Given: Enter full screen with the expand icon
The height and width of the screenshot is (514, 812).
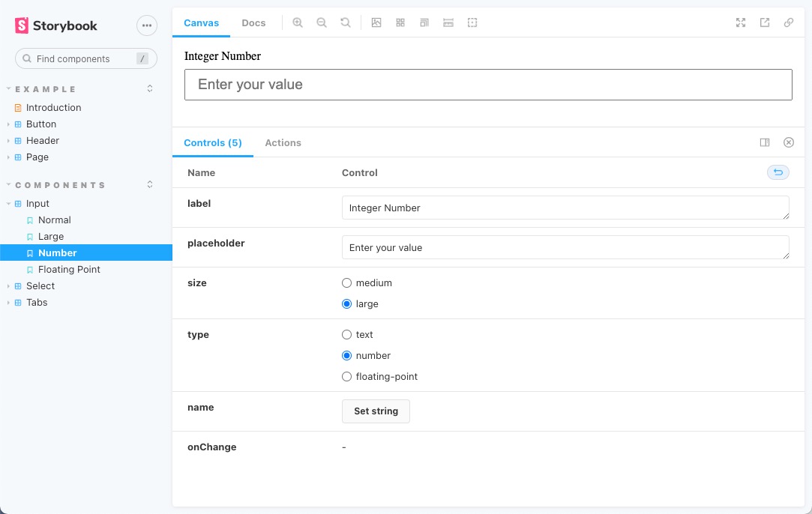Looking at the screenshot, I should (x=741, y=22).
